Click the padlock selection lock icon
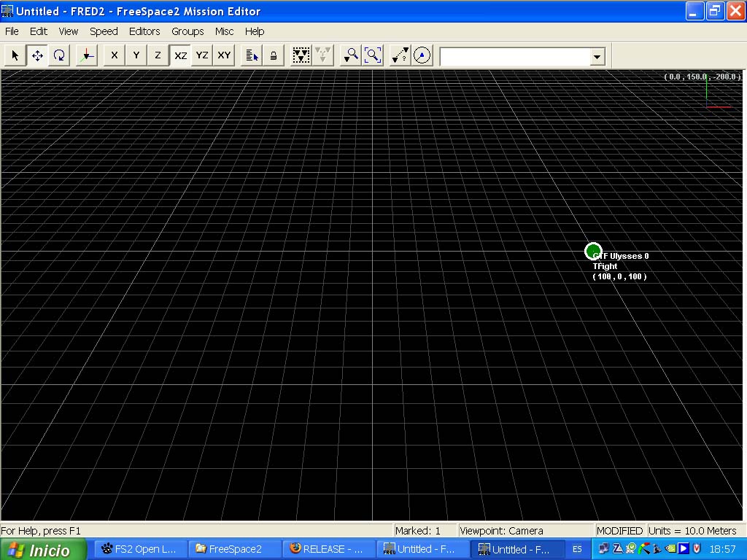 pos(274,55)
